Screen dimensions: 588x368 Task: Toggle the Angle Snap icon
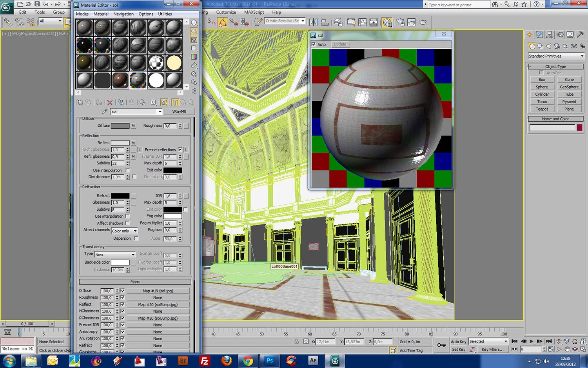(x=222, y=22)
